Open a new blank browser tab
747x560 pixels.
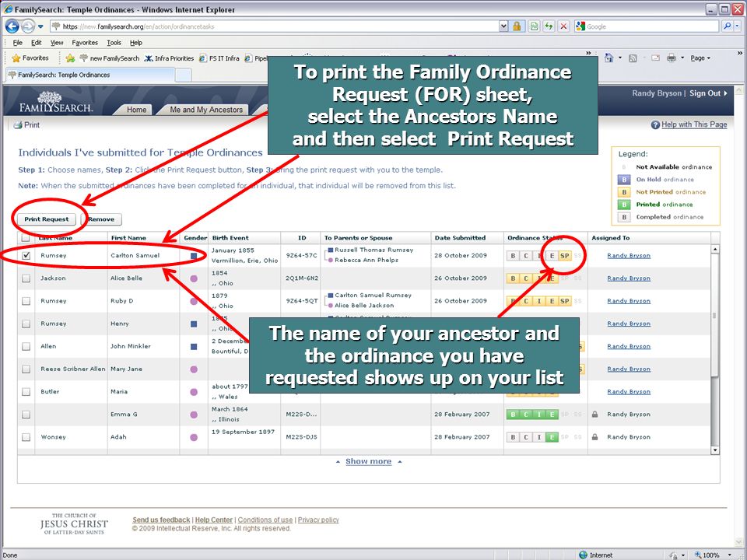point(184,75)
